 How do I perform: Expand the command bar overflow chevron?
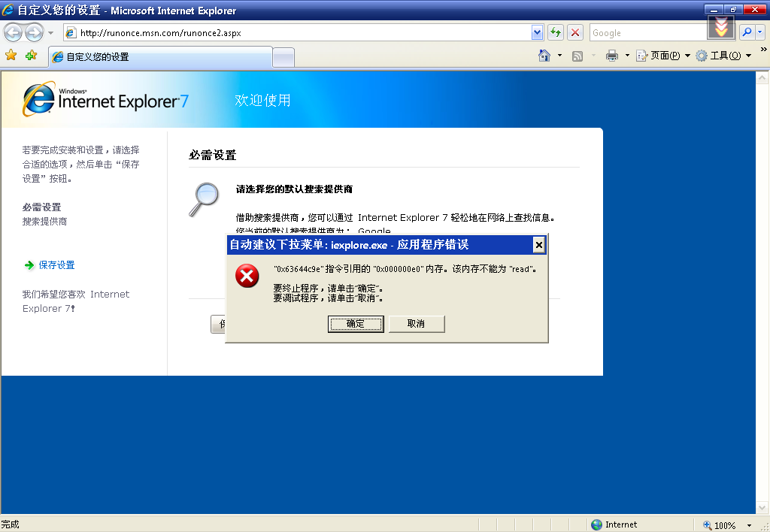[764, 50]
